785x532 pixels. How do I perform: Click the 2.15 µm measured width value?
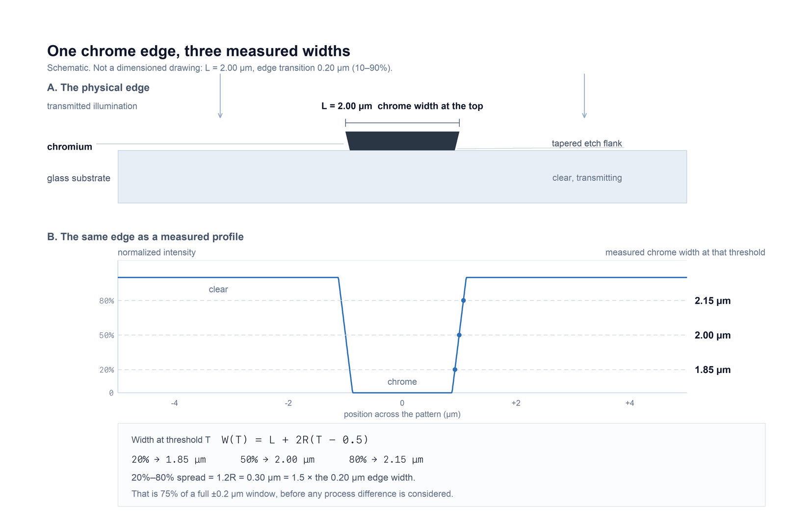[712, 301]
